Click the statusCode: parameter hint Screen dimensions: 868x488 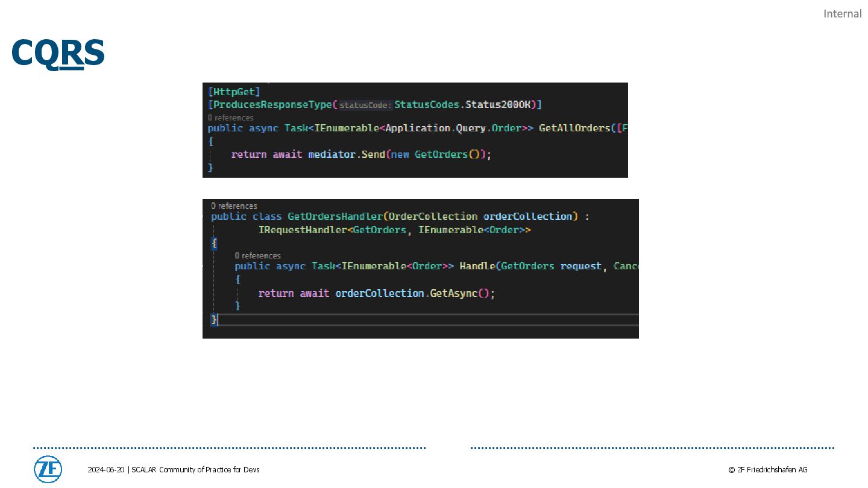(x=365, y=105)
